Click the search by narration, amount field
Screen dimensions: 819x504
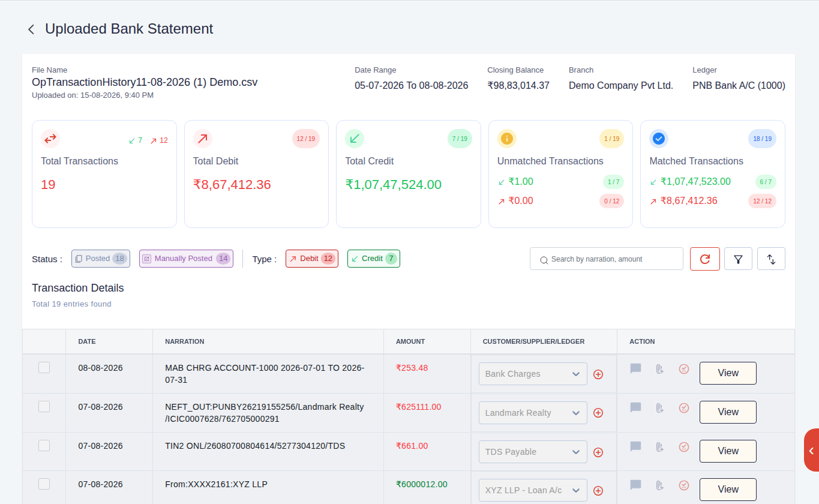pyautogui.click(x=607, y=259)
